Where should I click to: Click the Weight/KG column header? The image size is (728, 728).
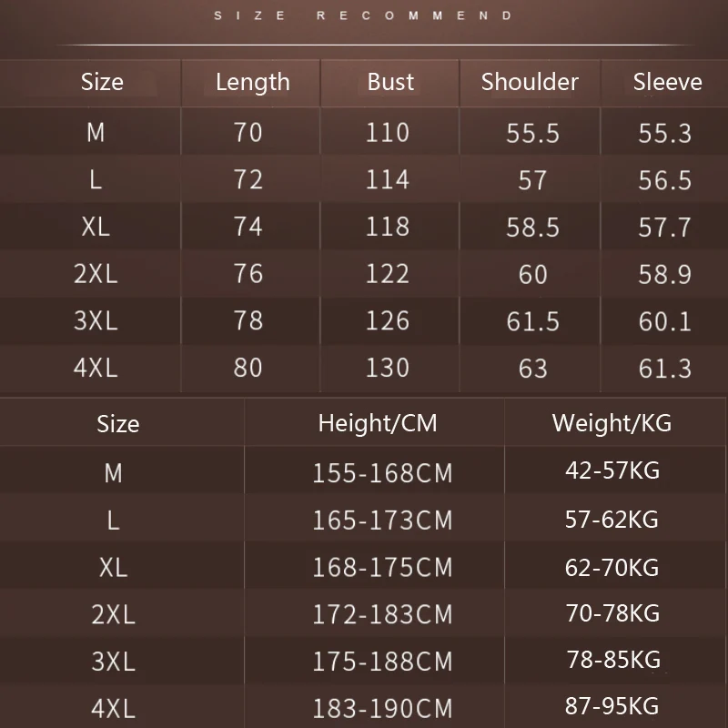pyautogui.click(x=612, y=423)
